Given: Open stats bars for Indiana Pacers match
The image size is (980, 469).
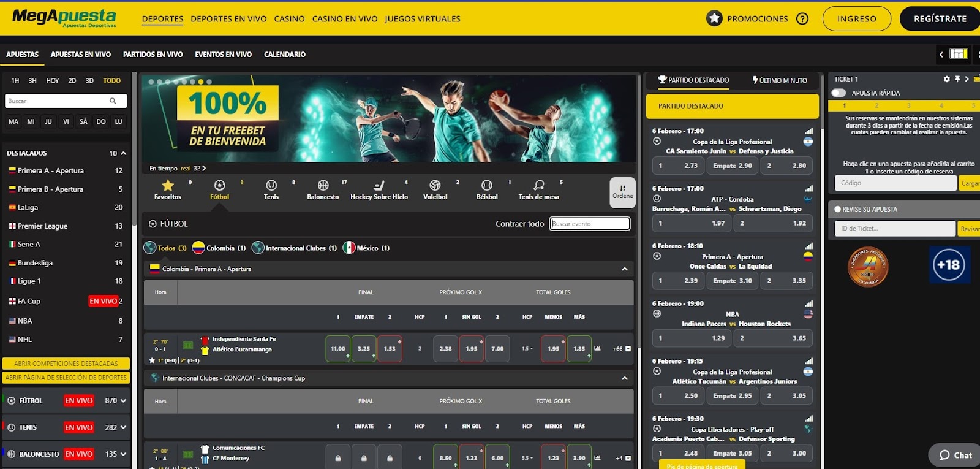Looking at the screenshot, I should [x=809, y=303].
